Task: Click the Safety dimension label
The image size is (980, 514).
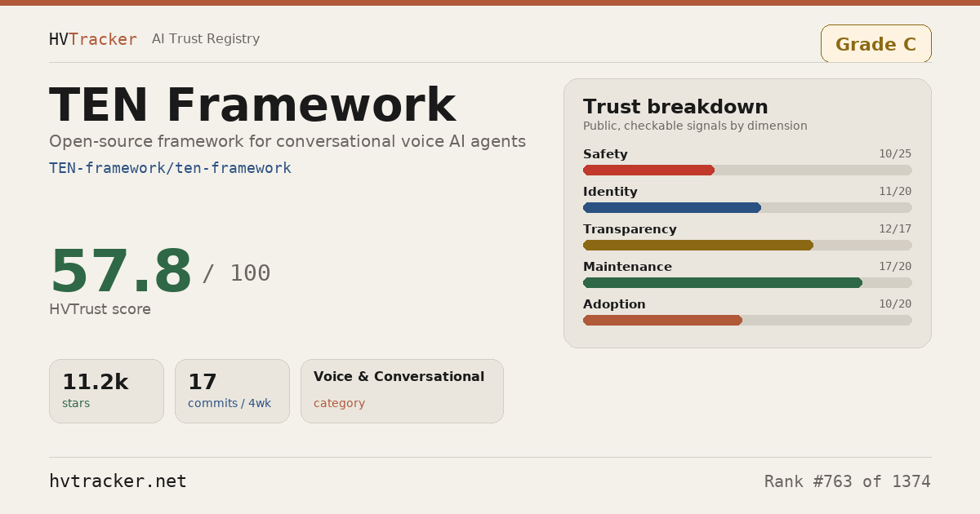Action: 605,154
